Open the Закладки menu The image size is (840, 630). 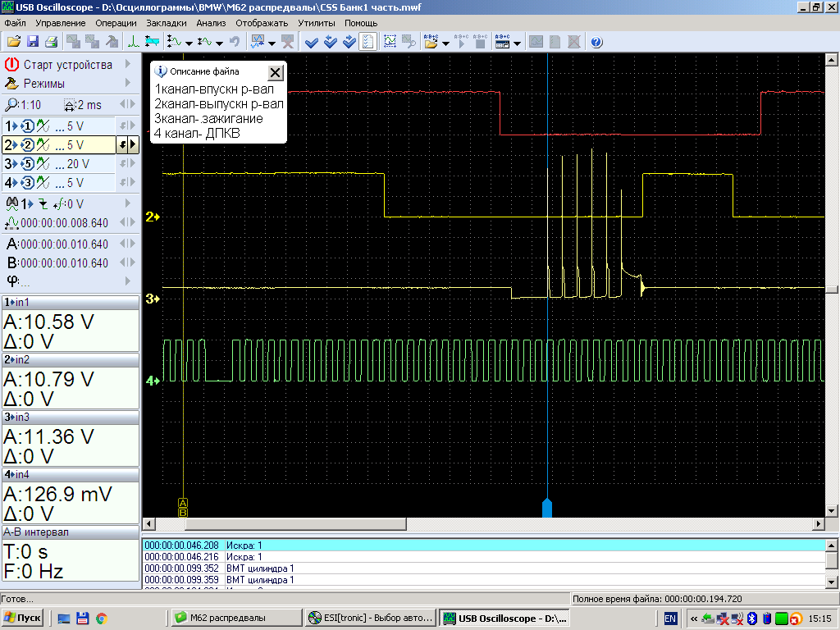pyautogui.click(x=167, y=23)
